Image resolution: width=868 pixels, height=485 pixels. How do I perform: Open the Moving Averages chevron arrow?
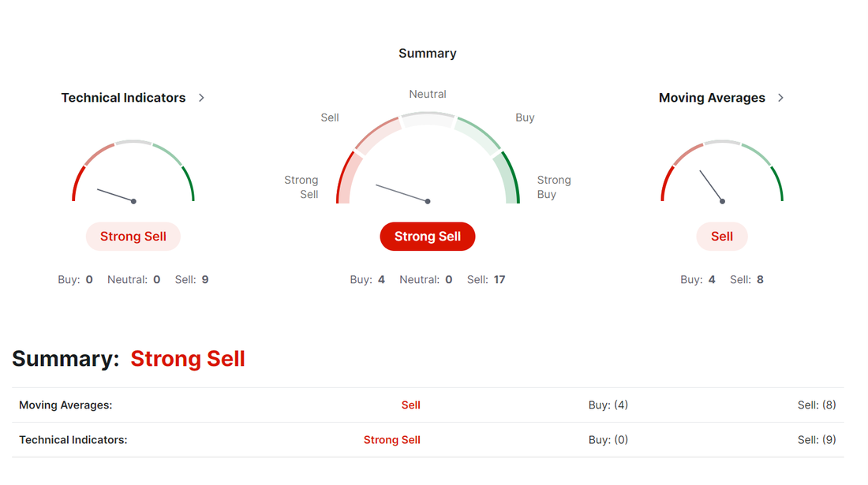coord(780,98)
